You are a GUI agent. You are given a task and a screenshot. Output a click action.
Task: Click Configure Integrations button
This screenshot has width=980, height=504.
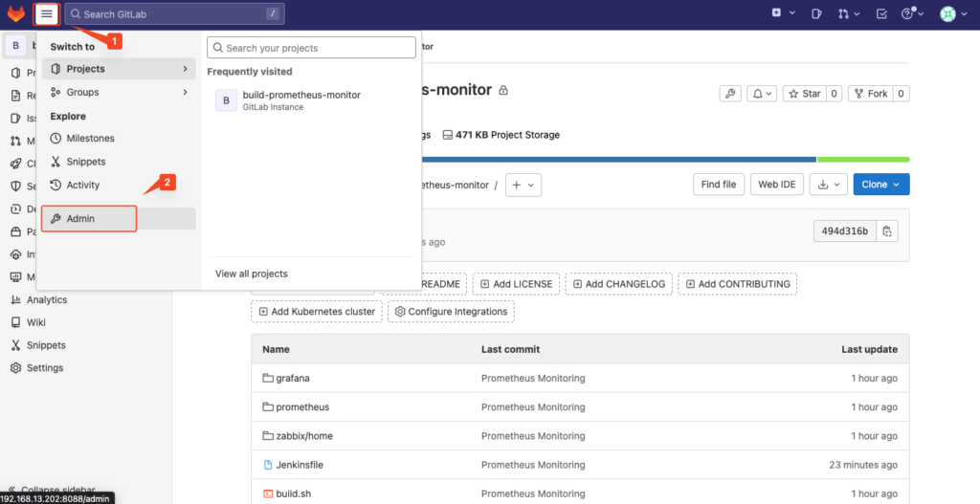(452, 311)
